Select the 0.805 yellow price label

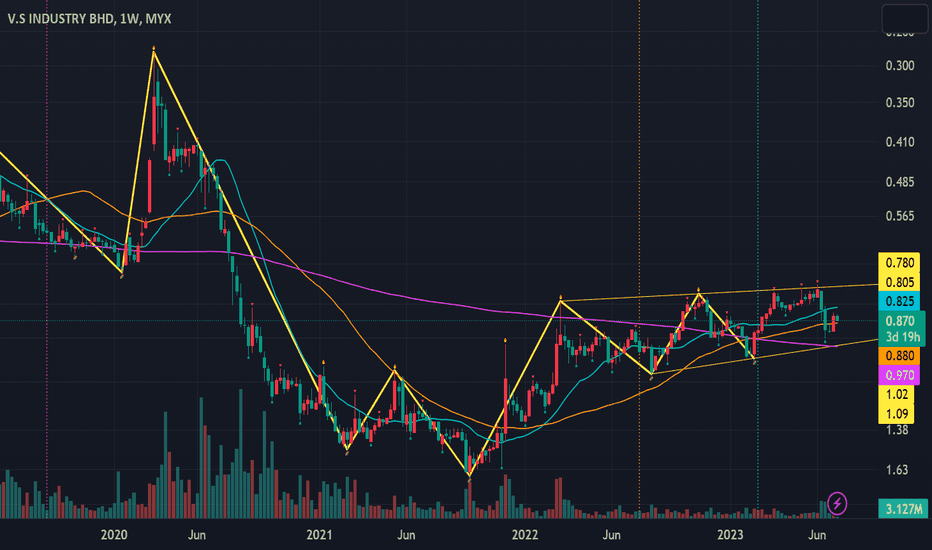(899, 282)
